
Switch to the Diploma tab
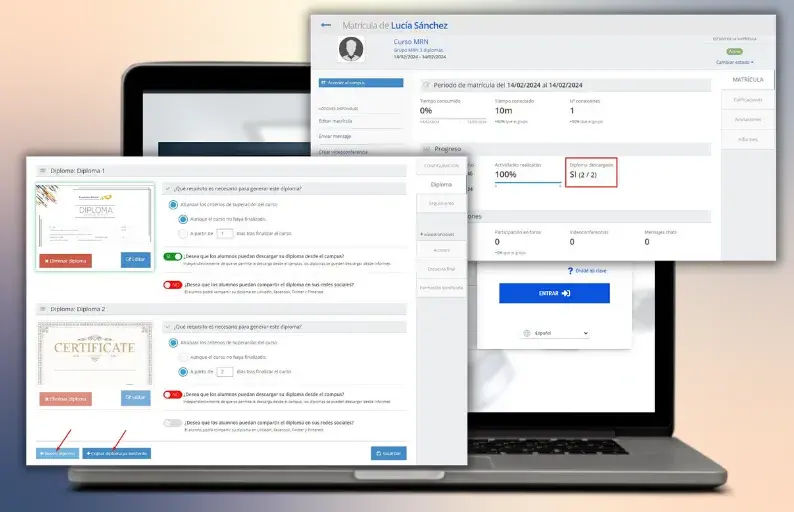click(x=441, y=185)
